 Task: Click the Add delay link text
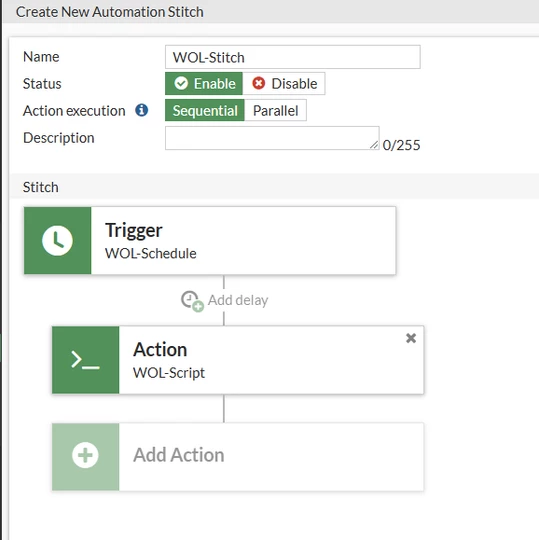238,300
